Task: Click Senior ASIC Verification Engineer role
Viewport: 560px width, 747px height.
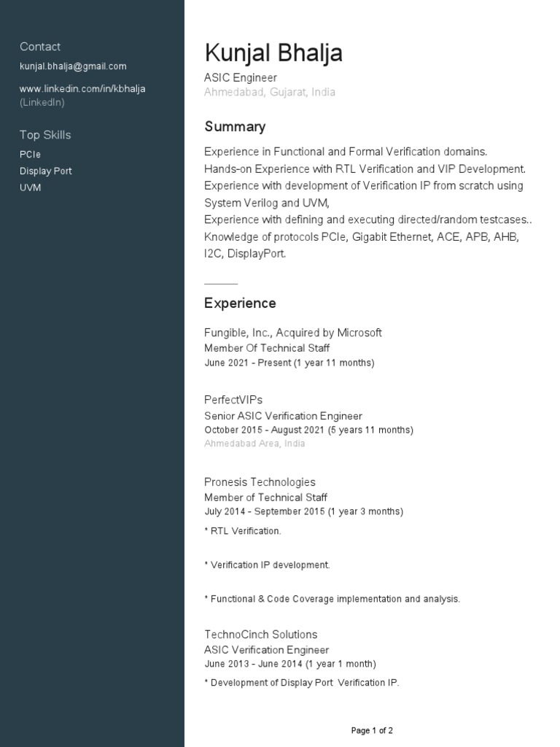Action: pos(284,416)
